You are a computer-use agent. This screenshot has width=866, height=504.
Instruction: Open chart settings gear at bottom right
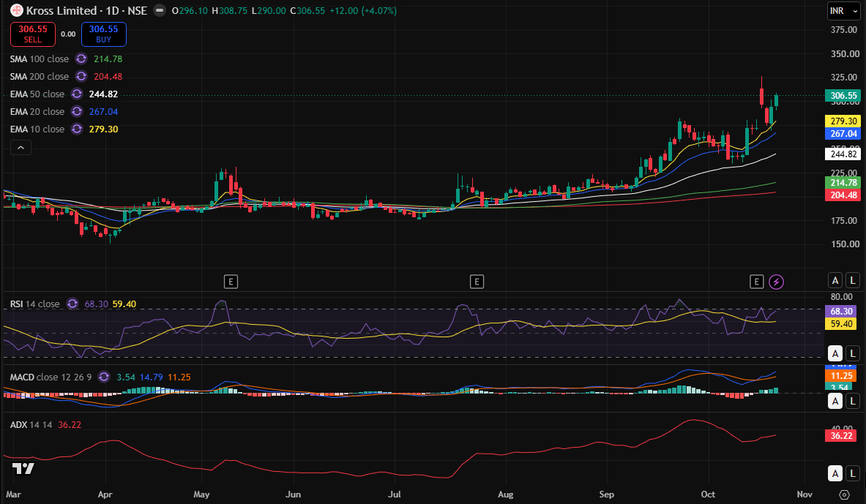click(844, 494)
